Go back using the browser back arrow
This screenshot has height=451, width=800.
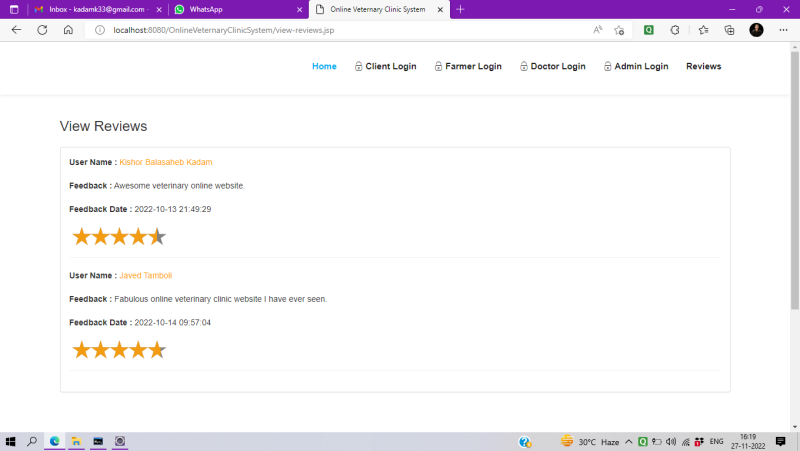(16, 30)
